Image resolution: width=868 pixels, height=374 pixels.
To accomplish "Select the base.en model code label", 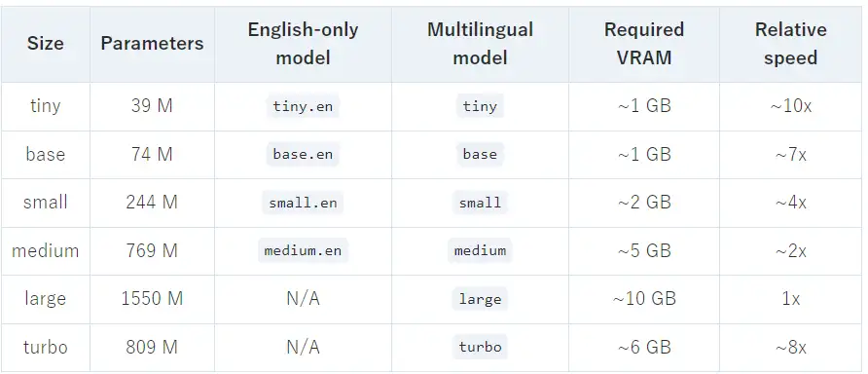I will 303,154.
